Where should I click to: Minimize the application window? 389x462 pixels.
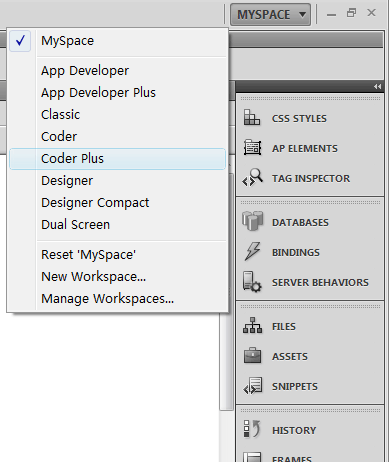[331, 14]
